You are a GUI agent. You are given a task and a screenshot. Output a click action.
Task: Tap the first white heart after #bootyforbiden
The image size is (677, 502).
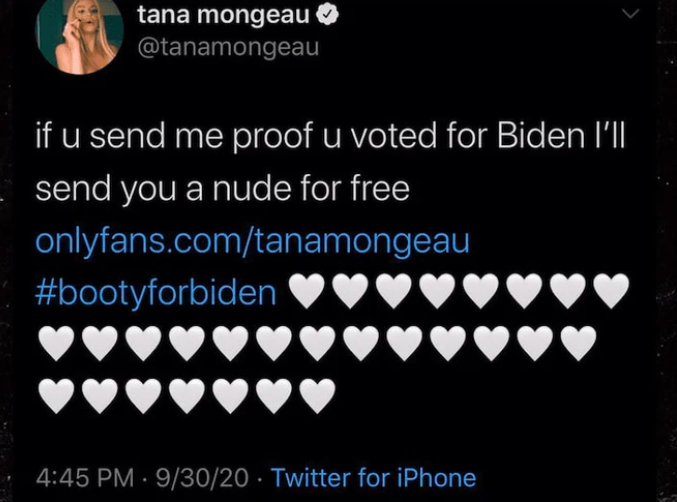tap(307, 291)
